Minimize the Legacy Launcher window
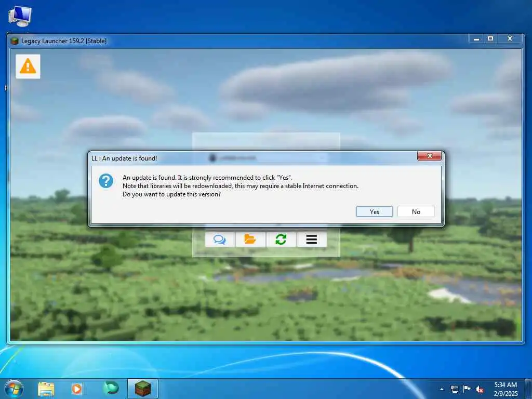This screenshot has height=399, width=532. pos(476,39)
